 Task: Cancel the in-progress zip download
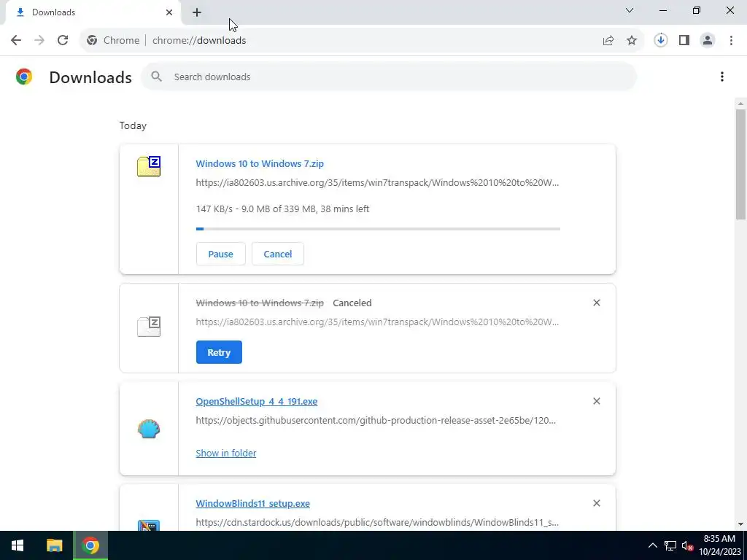click(278, 254)
